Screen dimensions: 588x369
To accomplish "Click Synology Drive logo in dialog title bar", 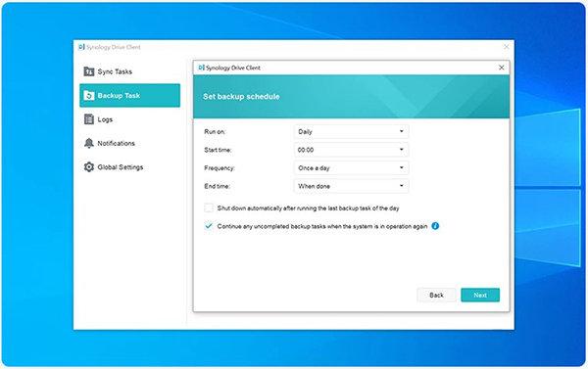I will click(201, 68).
